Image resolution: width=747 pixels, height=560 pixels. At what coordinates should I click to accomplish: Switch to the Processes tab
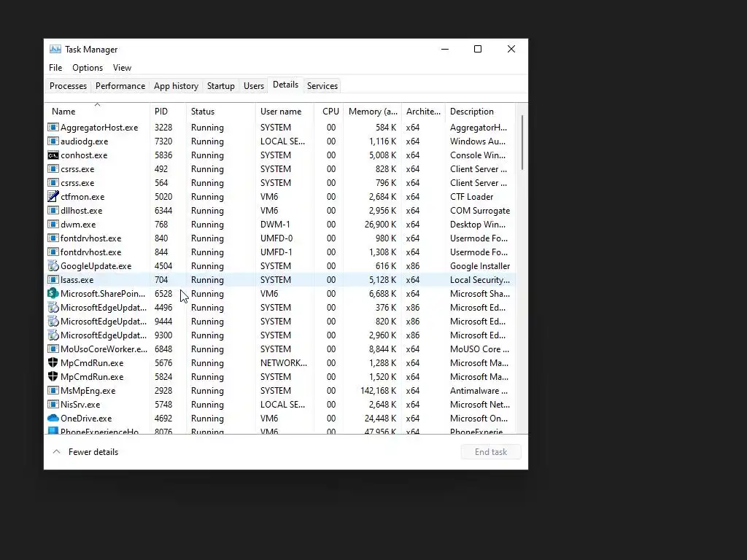click(68, 86)
